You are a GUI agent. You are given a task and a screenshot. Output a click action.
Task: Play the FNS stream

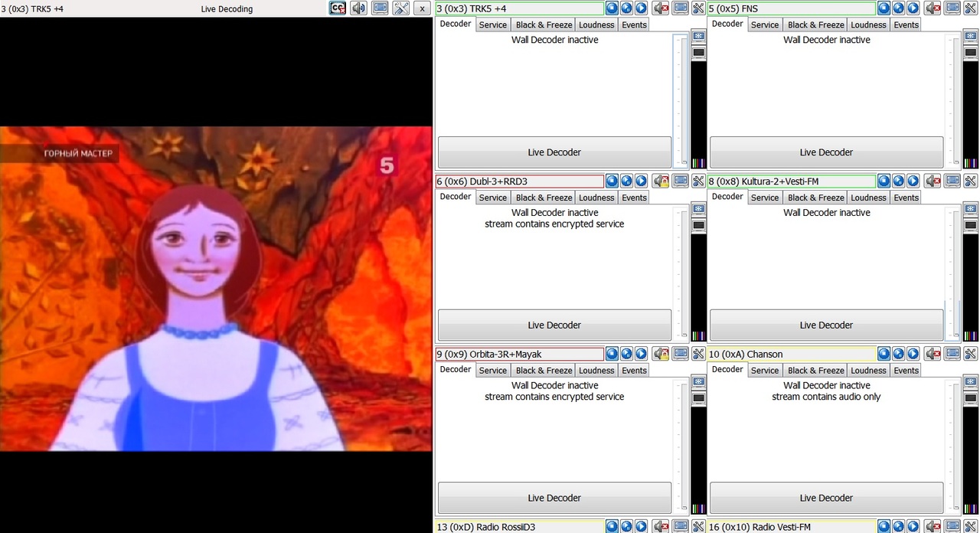[913, 8]
